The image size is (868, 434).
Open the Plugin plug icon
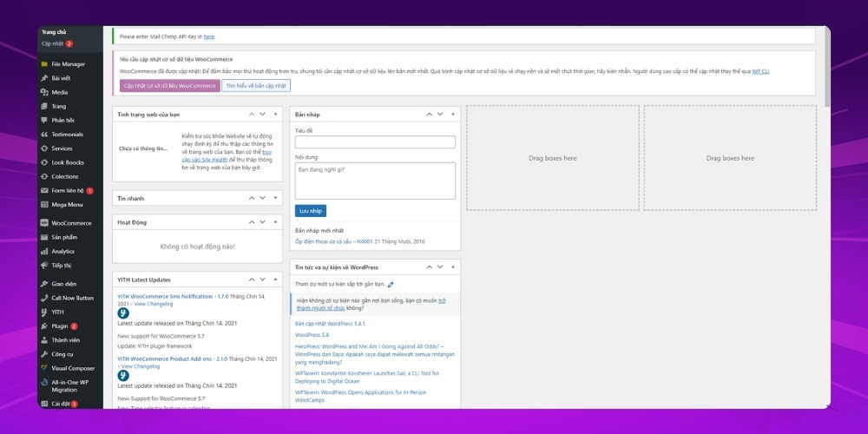[x=44, y=326]
